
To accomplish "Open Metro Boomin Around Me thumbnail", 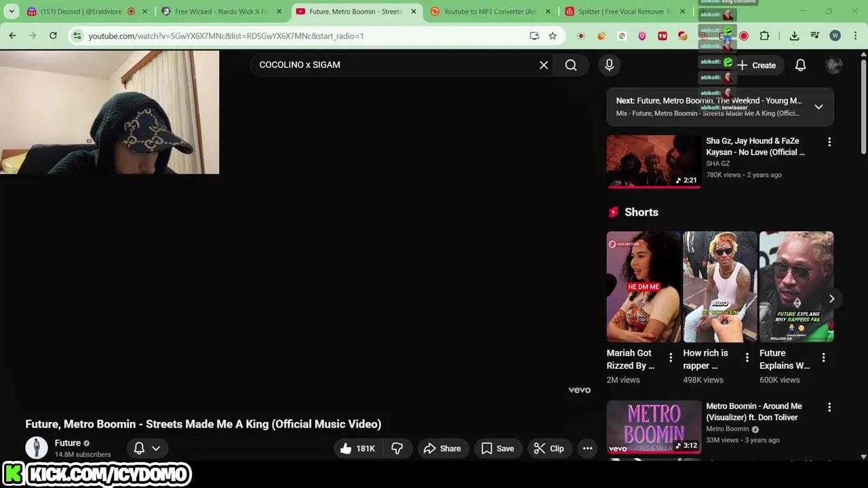I will pos(654,427).
